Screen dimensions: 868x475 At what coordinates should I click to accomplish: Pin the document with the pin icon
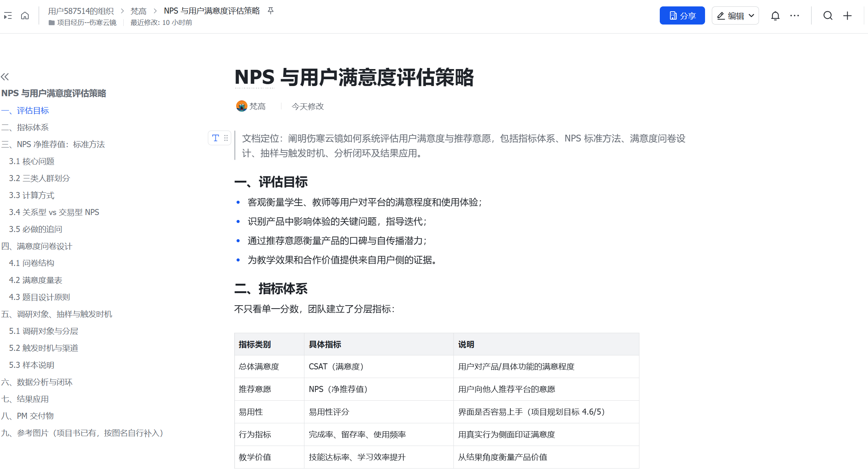pyautogui.click(x=270, y=11)
